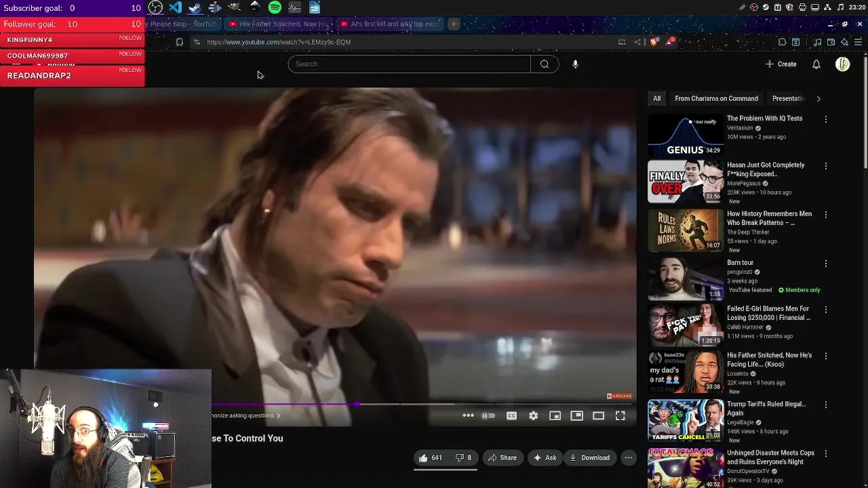Open the system monitor panel icon
The image size is (868, 488).
[294, 7]
